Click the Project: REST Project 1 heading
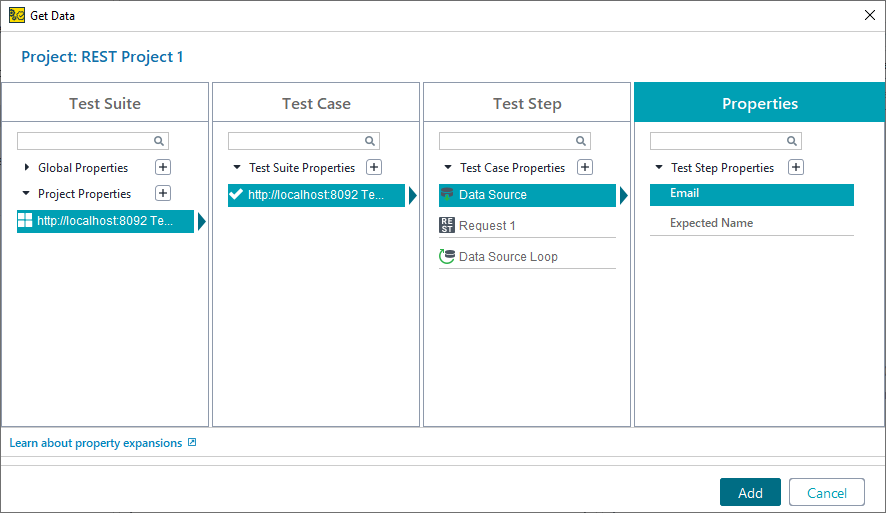Screen dimensions: 886x513 (x=102, y=56)
